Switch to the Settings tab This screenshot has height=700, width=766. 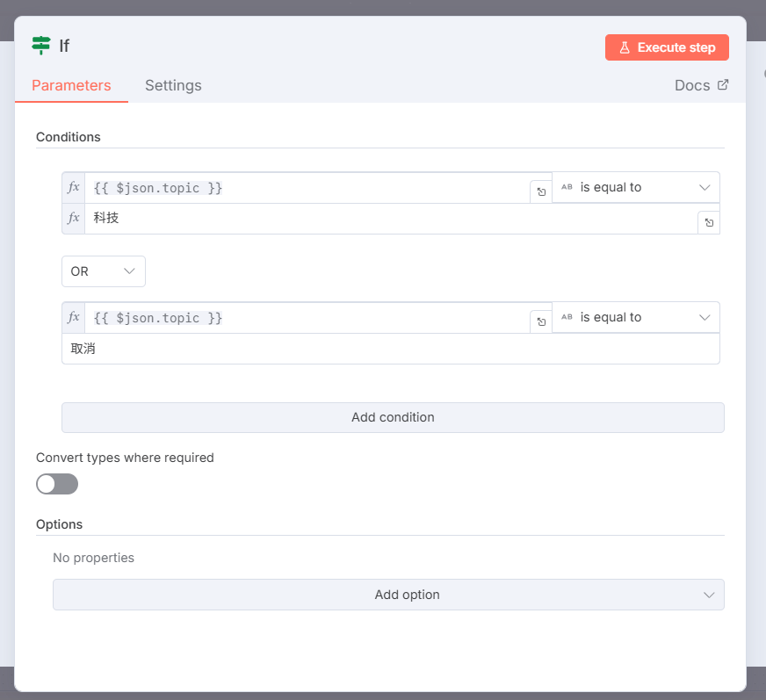click(x=173, y=85)
